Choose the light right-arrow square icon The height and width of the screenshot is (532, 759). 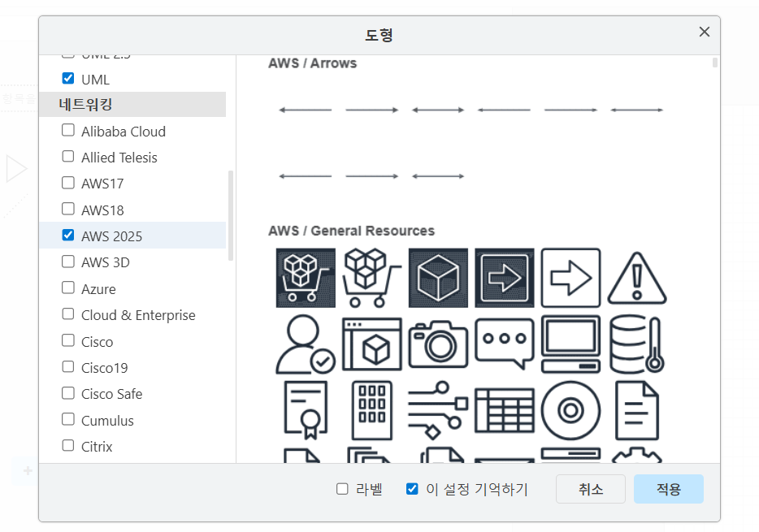(x=570, y=278)
